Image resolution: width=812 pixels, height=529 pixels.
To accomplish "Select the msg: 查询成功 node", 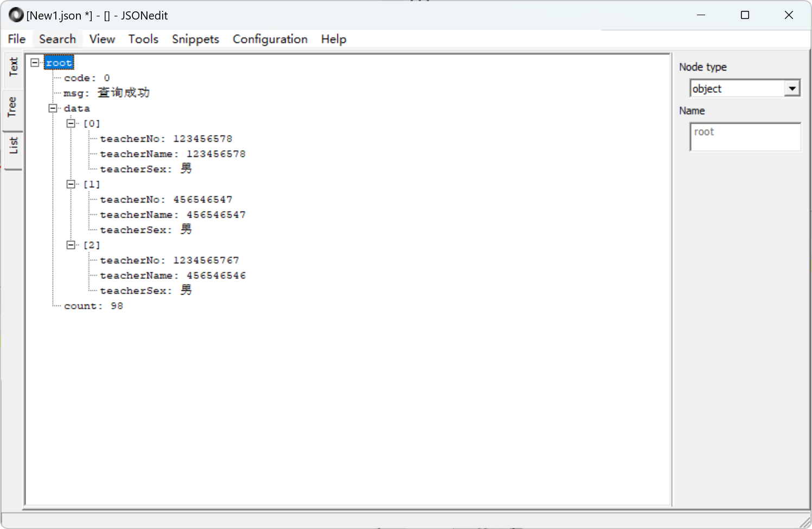I will [106, 93].
